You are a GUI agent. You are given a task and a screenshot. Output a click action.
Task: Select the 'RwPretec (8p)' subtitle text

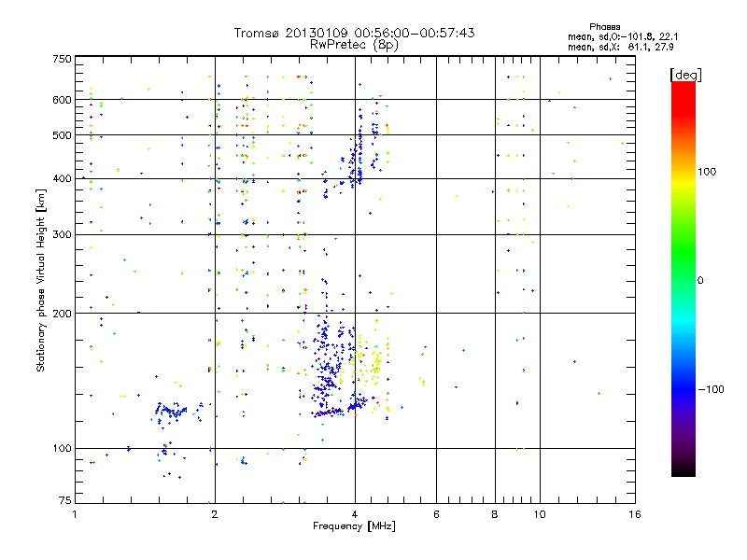(x=354, y=45)
